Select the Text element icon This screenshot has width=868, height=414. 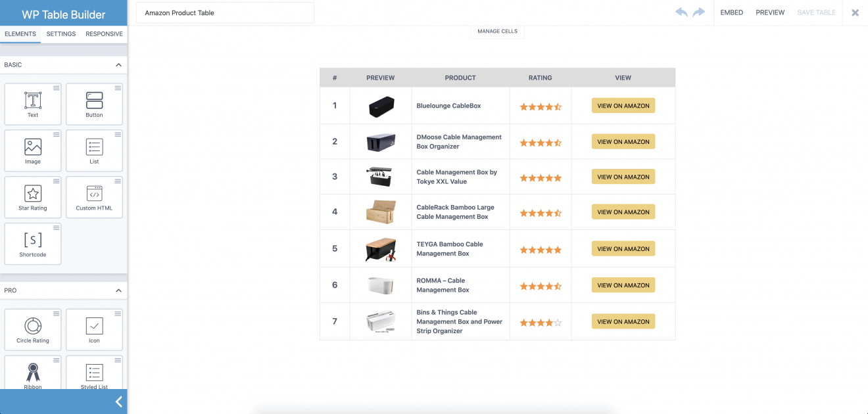click(x=32, y=103)
